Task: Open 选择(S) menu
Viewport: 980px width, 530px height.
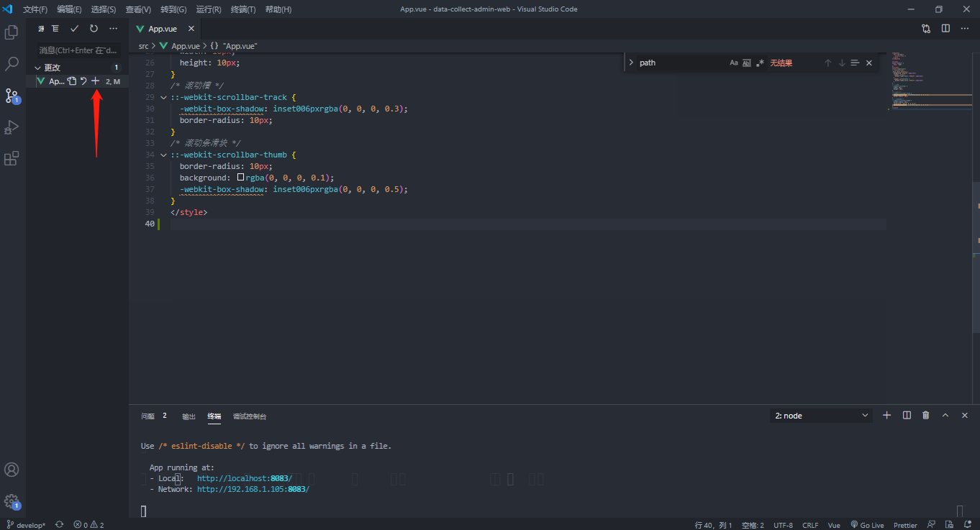Action: [104, 9]
